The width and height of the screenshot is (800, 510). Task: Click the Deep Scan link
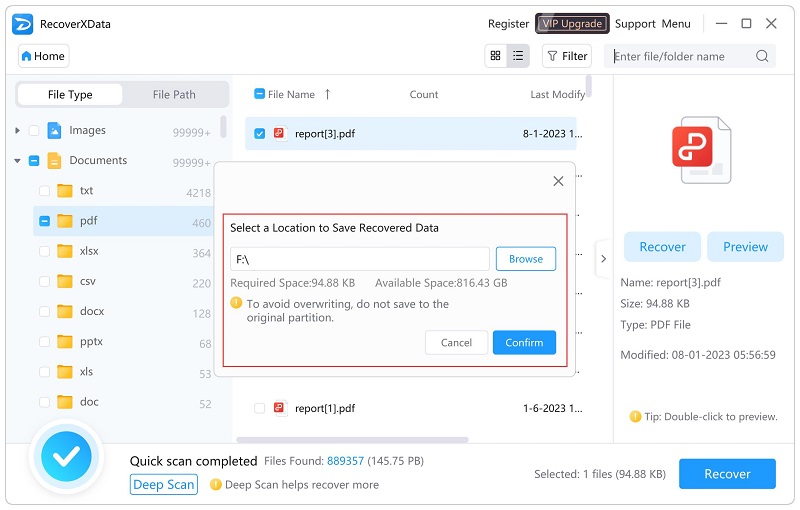click(x=164, y=485)
